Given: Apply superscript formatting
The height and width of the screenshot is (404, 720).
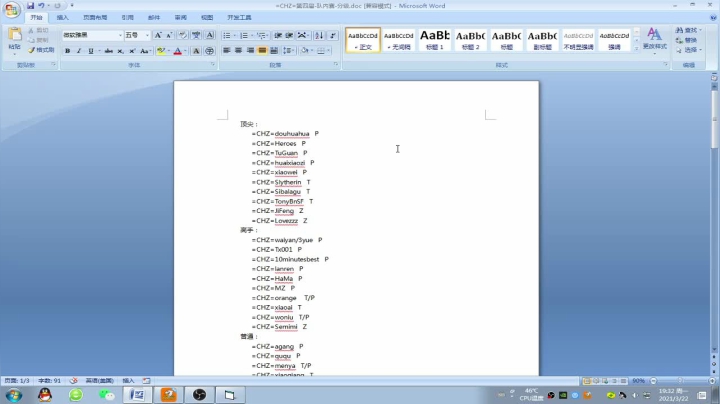Looking at the screenshot, I should click(132, 51).
